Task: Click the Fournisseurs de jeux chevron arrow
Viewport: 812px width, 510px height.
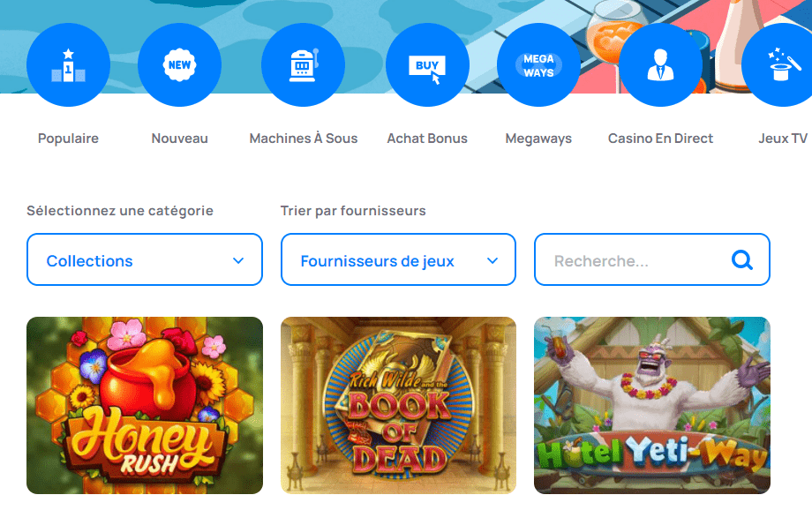Action: coord(492,260)
